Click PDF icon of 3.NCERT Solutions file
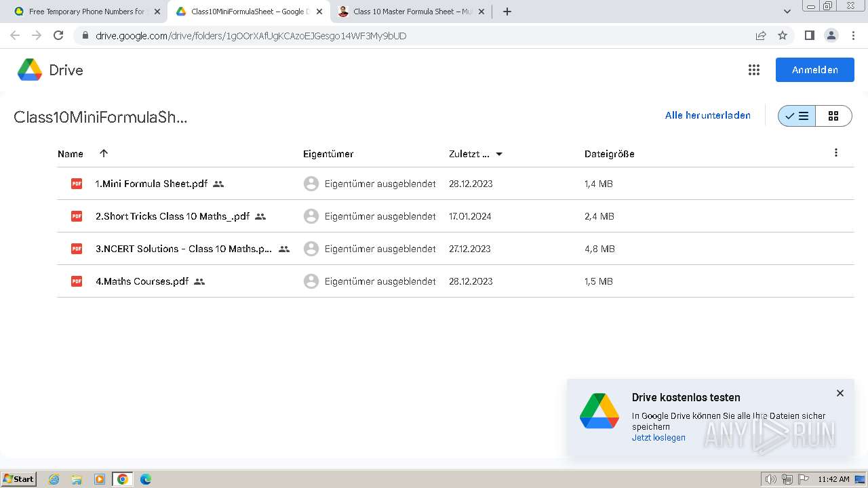This screenshot has height=488, width=868. pyautogui.click(x=77, y=249)
